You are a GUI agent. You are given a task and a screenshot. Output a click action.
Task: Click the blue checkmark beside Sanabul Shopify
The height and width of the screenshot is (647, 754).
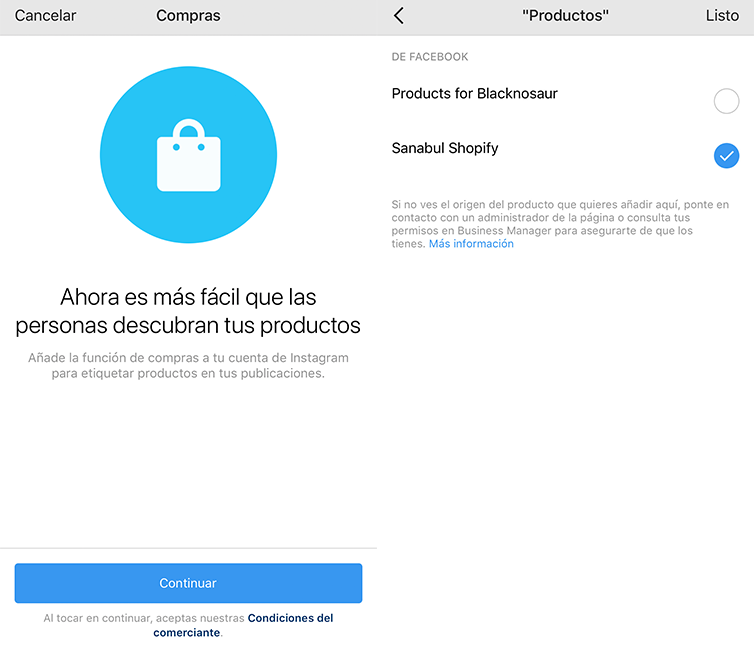[726, 155]
